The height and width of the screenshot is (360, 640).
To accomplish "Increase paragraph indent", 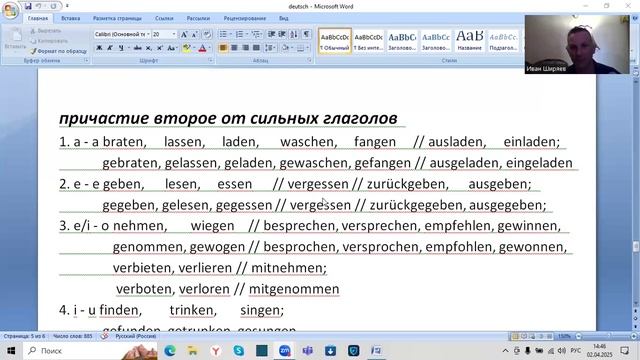I will [x=282, y=34].
